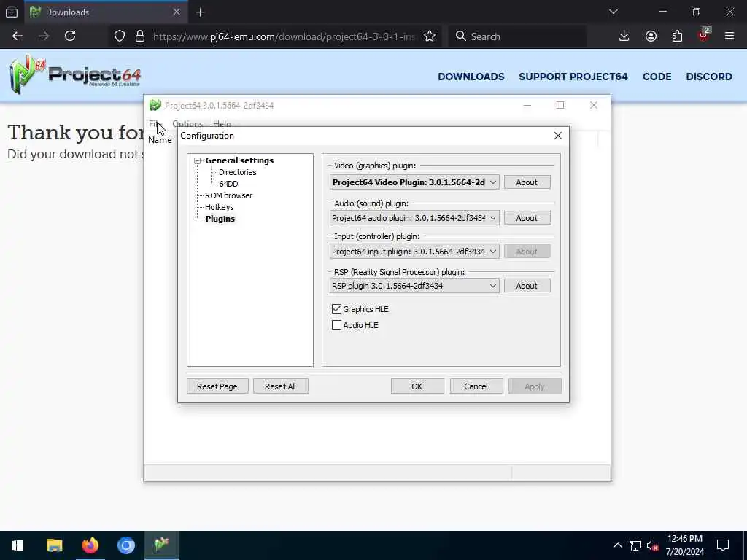The height and width of the screenshot is (560, 747).
Task: Click the site security padlock icon
Action: [x=139, y=36]
